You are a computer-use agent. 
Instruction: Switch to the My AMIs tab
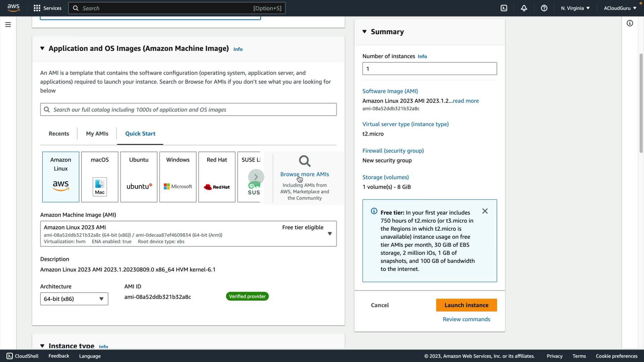pos(97,133)
